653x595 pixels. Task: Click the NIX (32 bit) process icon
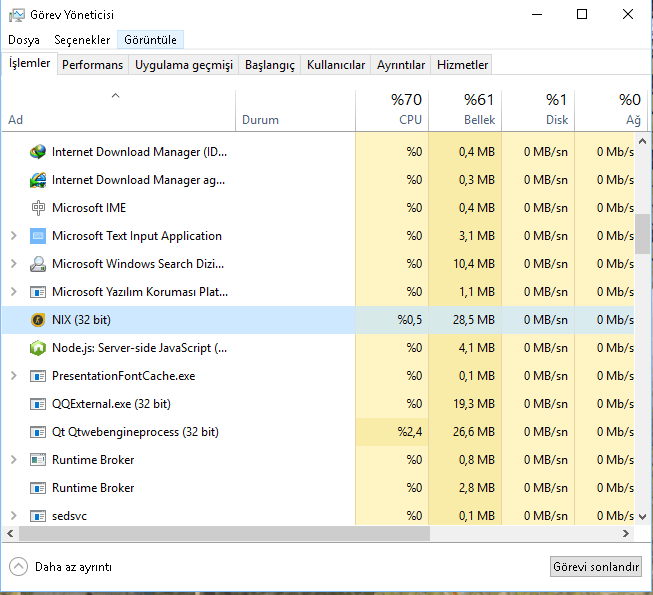click(x=38, y=320)
